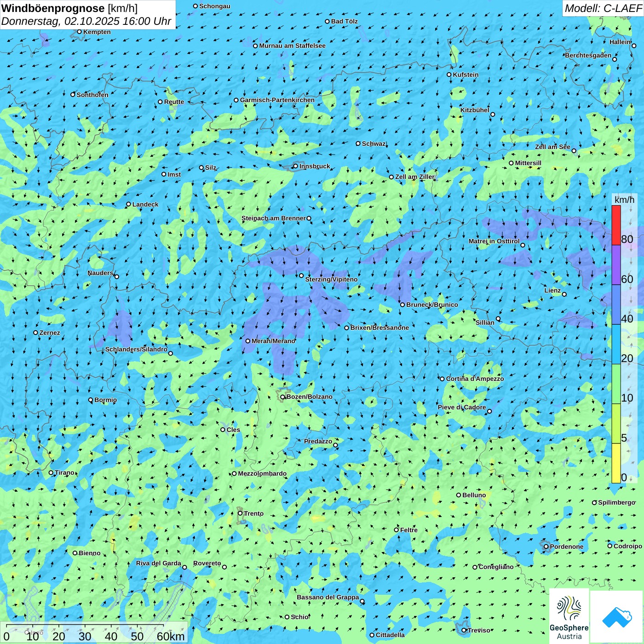Click the Pordenone city marker
The width and height of the screenshot is (644, 644).
click(546, 546)
